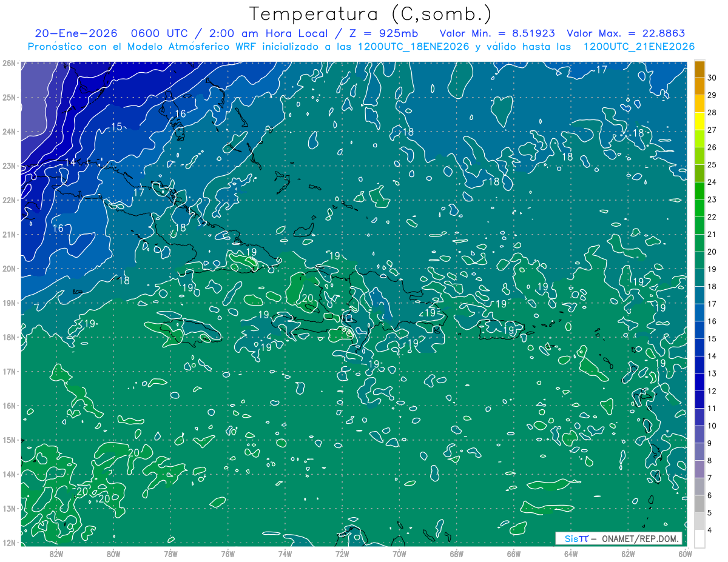Click the yellow swatch between 27 and 28
Screen dimensions: 728x562
pyautogui.click(x=699, y=121)
